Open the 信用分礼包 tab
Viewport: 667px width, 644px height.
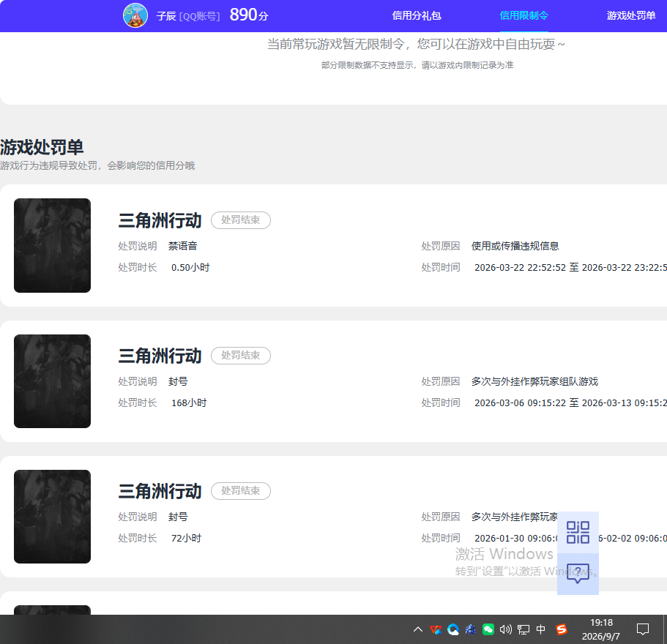coord(417,15)
